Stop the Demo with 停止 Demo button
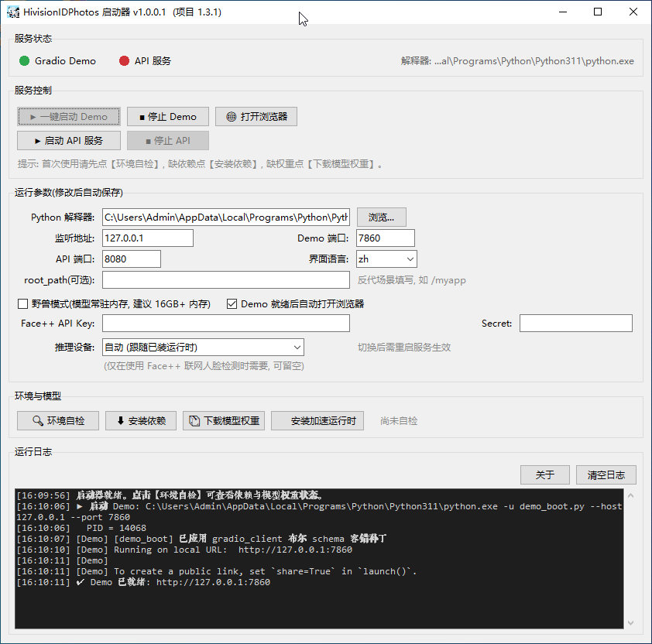This screenshot has width=652, height=644. [168, 116]
